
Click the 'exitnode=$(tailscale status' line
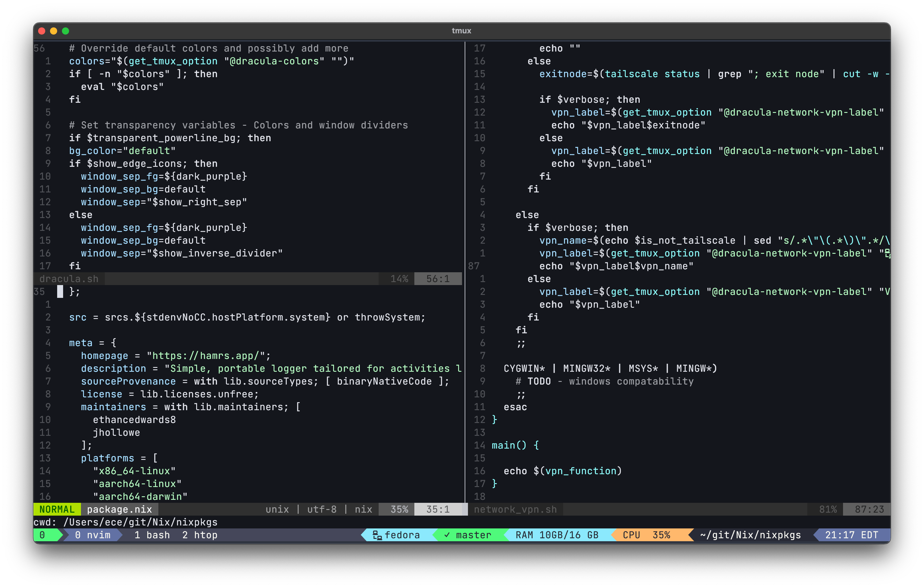point(714,74)
